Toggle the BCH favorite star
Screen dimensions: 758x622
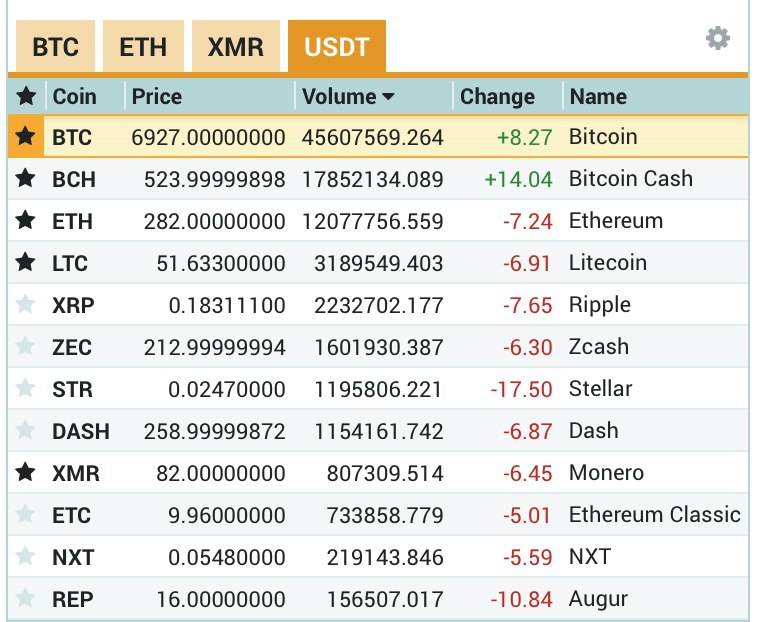pyautogui.click(x=25, y=178)
